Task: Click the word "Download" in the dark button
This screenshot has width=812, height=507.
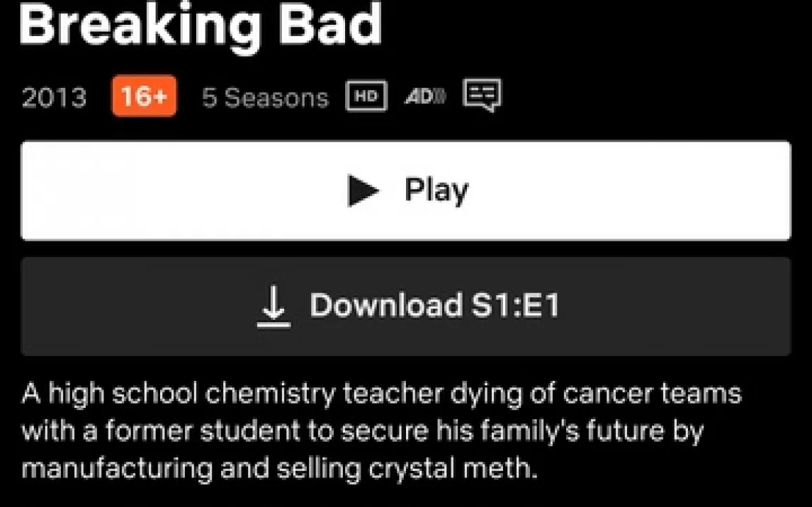Action: 385,306
